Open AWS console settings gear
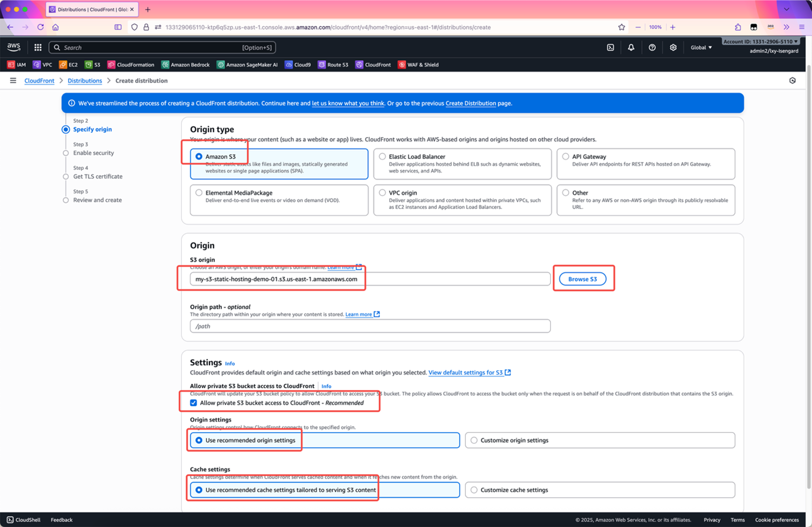Image resolution: width=812 pixels, height=527 pixels. pyautogui.click(x=673, y=47)
